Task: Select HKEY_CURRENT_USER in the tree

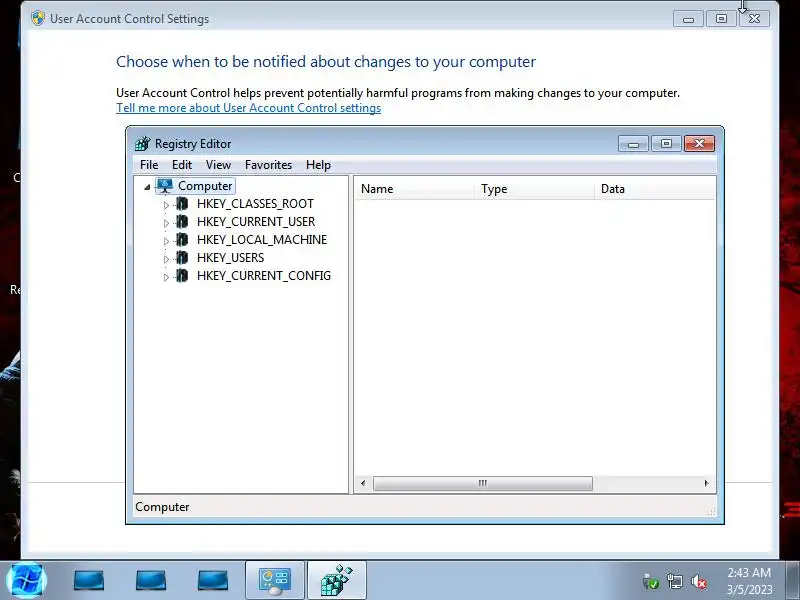Action: 256,222
